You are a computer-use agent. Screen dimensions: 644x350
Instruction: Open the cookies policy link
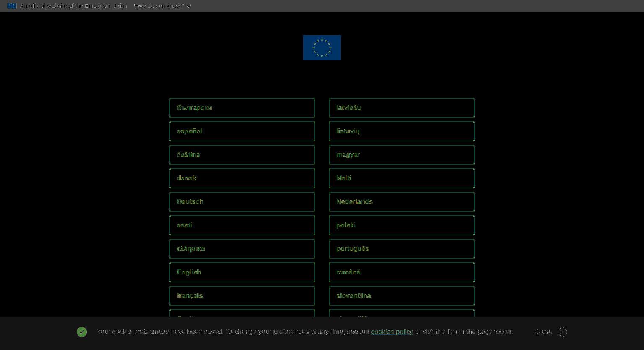click(392, 332)
